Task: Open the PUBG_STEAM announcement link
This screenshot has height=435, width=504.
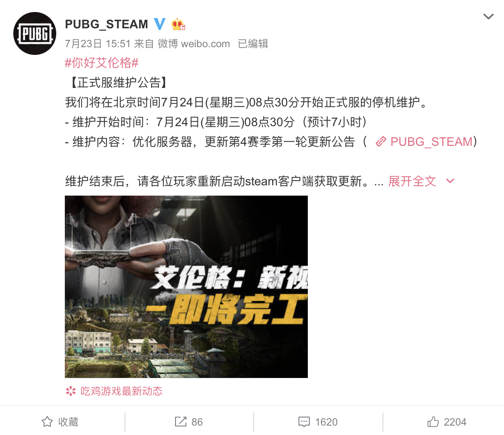Action: pos(431,142)
